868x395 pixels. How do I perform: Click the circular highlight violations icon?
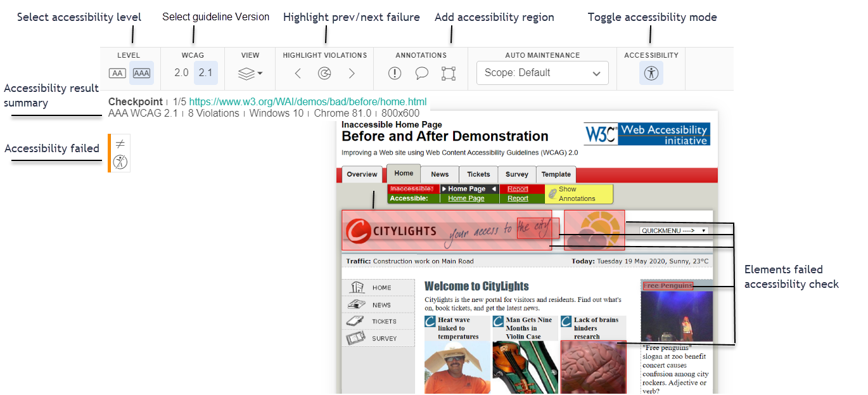point(324,74)
